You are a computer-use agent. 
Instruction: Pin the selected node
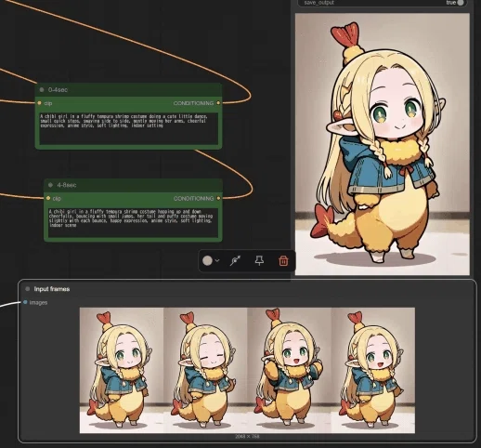pyautogui.click(x=259, y=261)
